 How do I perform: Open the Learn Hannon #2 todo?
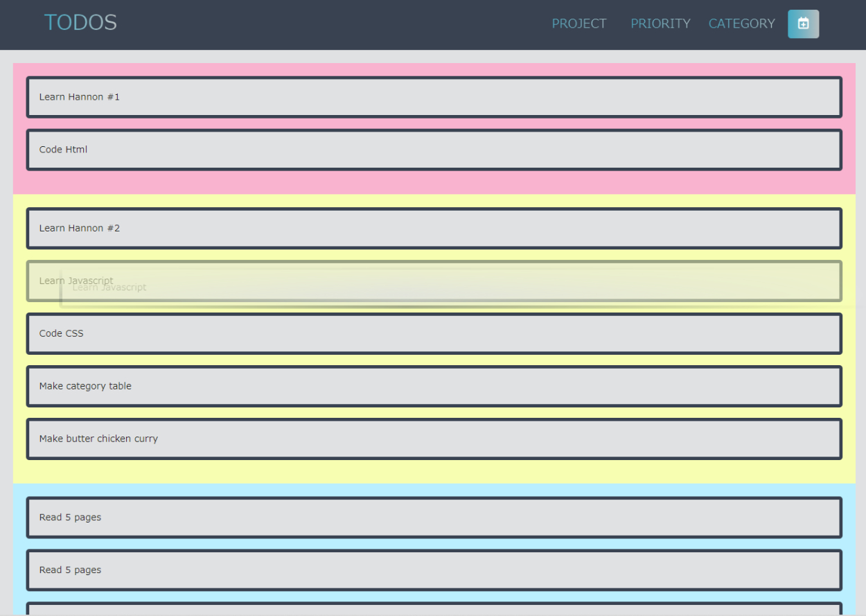(434, 228)
